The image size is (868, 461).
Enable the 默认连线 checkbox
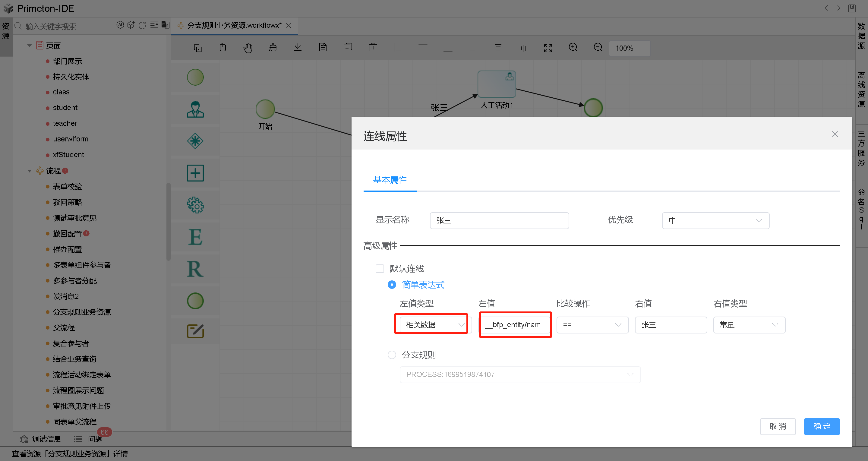380,269
